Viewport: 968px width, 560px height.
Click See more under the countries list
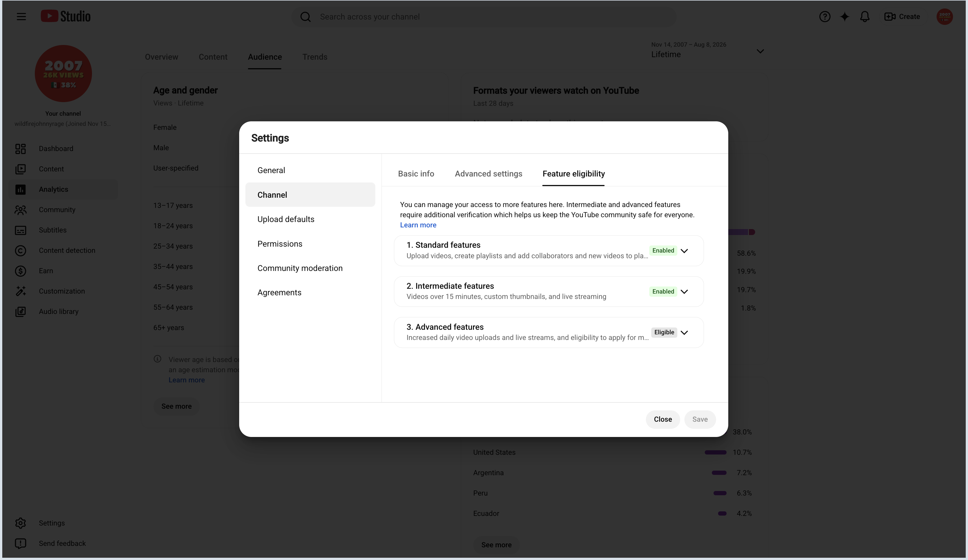pos(496,545)
